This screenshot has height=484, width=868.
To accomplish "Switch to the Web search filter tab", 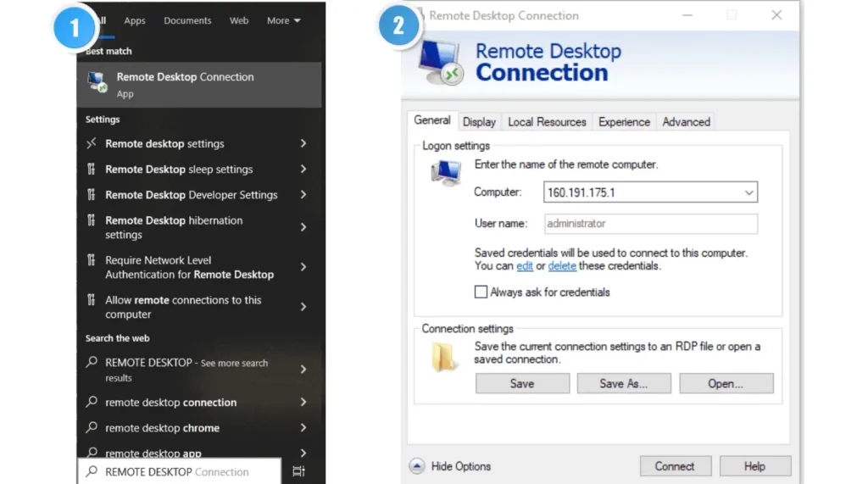I will click(x=238, y=20).
